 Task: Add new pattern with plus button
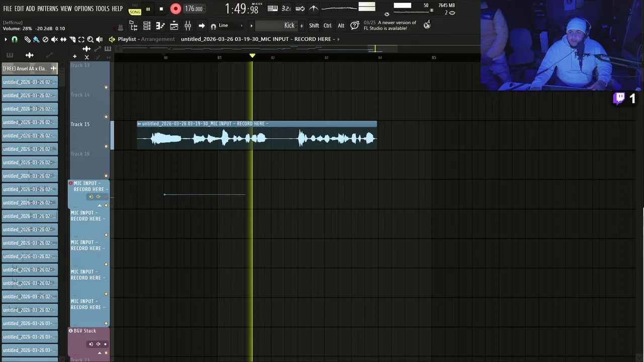302,26
